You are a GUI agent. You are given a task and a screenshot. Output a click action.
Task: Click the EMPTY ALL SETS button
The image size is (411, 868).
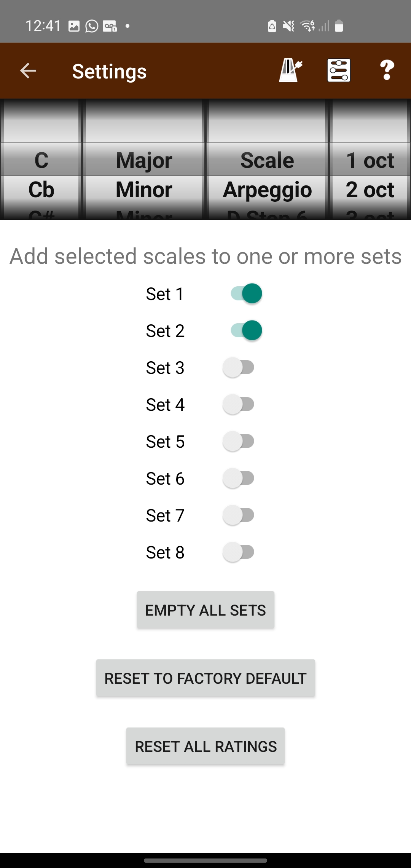coord(205,610)
